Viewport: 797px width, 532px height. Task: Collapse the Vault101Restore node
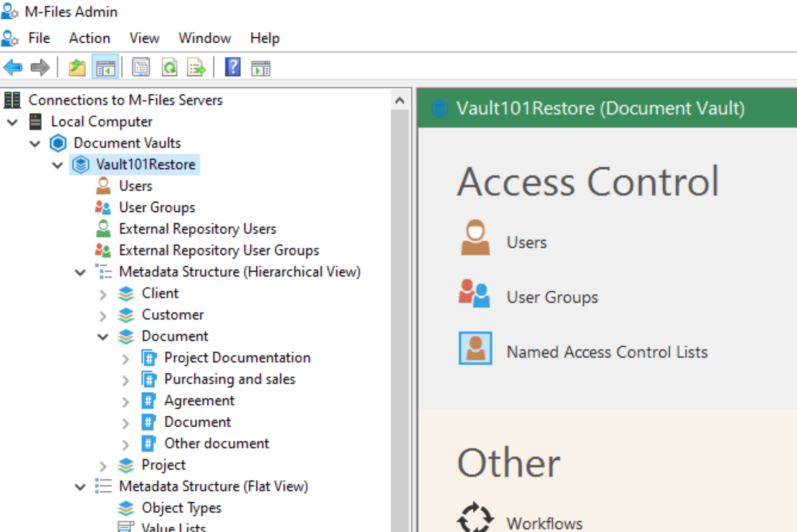pyautogui.click(x=58, y=165)
